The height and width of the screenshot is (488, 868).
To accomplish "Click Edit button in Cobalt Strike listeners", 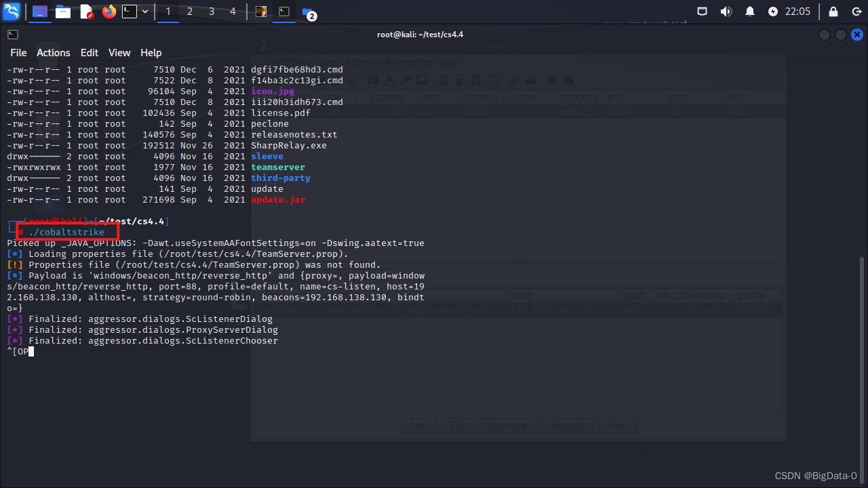I will pos(458,426).
